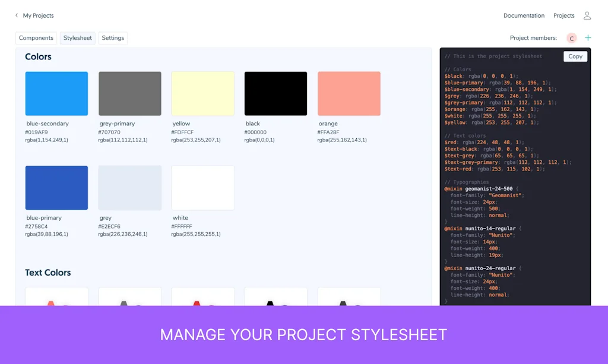Click the back arrow beside My Projects
Image resolution: width=608 pixels, height=364 pixels.
coord(17,15)
